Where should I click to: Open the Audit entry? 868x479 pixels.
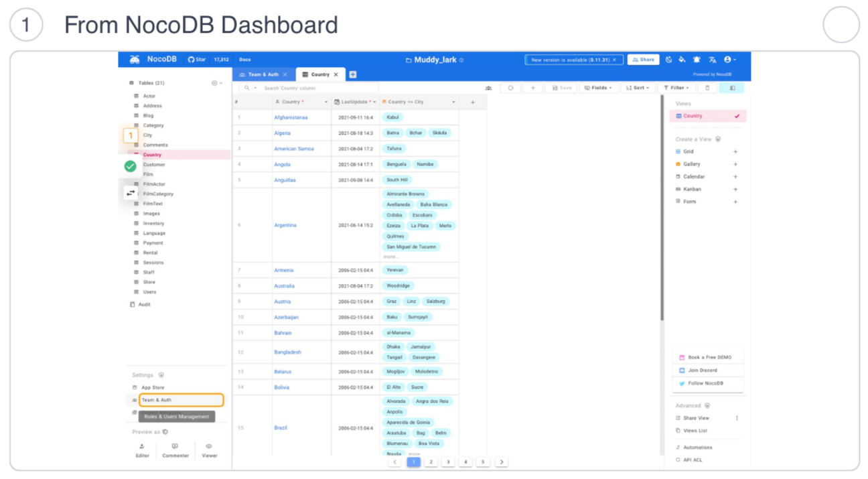[144, 304]
